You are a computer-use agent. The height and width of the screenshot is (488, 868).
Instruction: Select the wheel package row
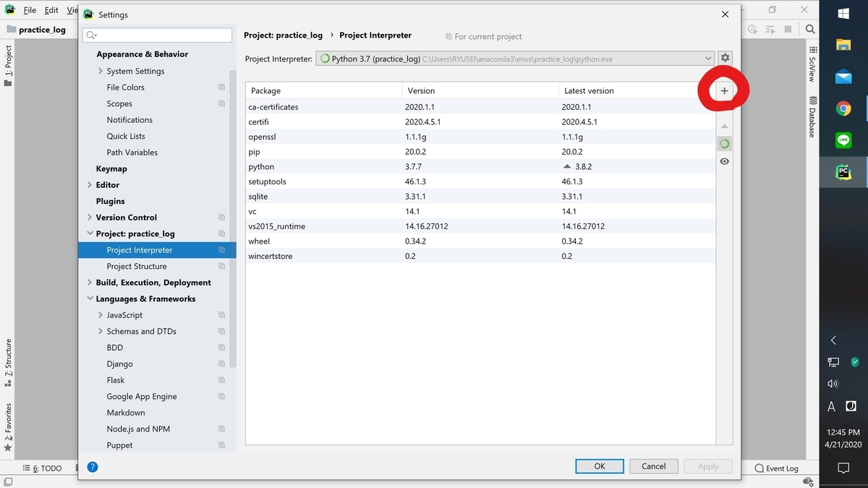click(480, 241)
